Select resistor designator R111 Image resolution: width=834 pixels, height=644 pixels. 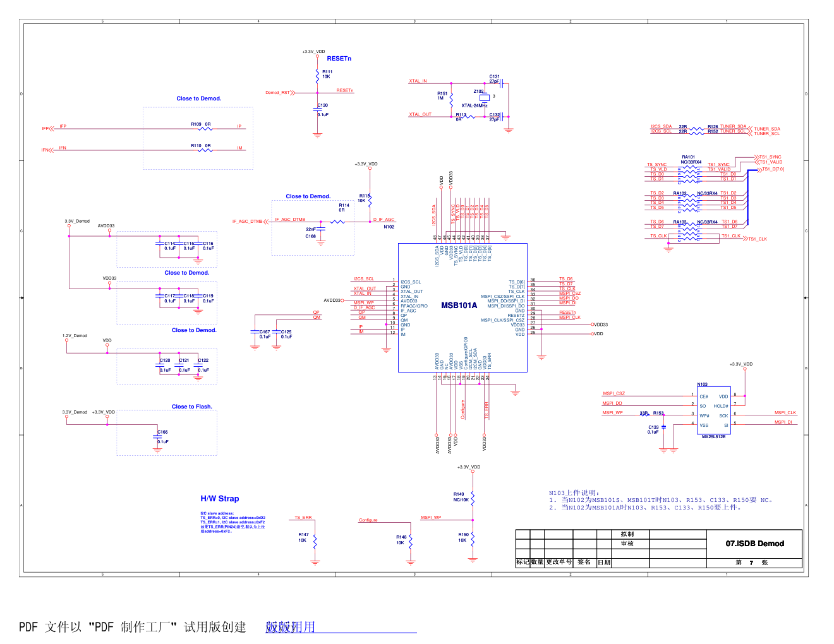327,72
